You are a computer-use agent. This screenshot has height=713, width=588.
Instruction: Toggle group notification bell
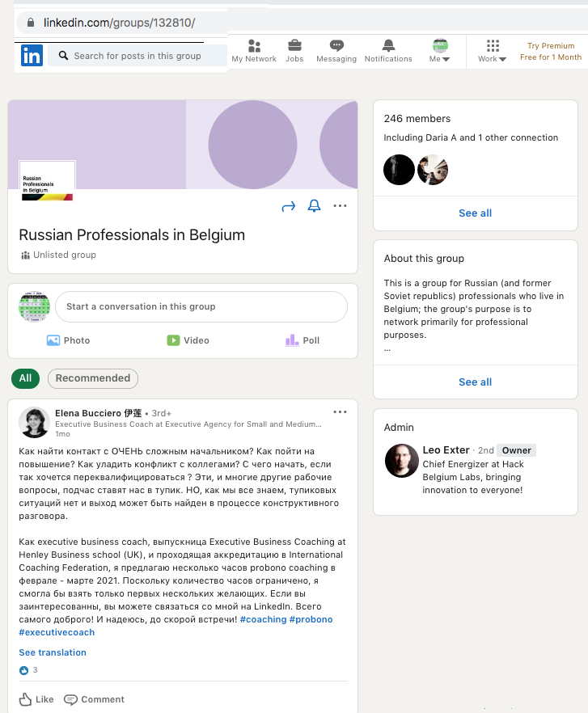point(315,207)
